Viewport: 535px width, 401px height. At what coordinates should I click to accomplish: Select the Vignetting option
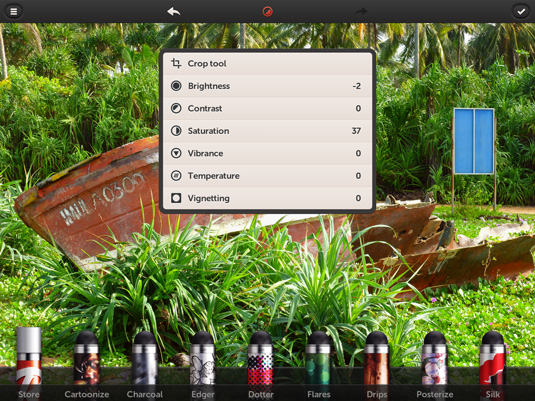click(x=268, y=198)
